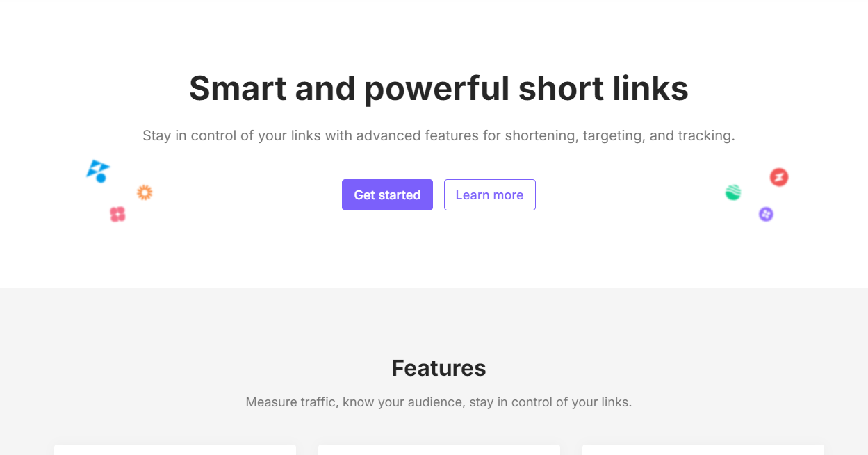
Task: Click the word "Smart" in the headline
Action: coord(237,89)
